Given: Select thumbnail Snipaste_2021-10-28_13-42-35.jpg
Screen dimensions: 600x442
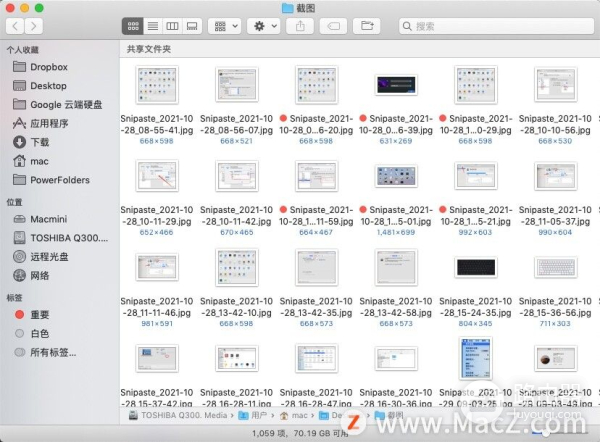Looking at the screenshot, I should (316, 267).
